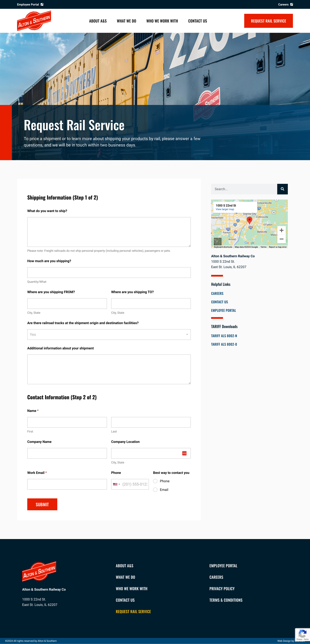Focus the Search input field
This screenshot has width=310, height=644.
tap(244, 189)
